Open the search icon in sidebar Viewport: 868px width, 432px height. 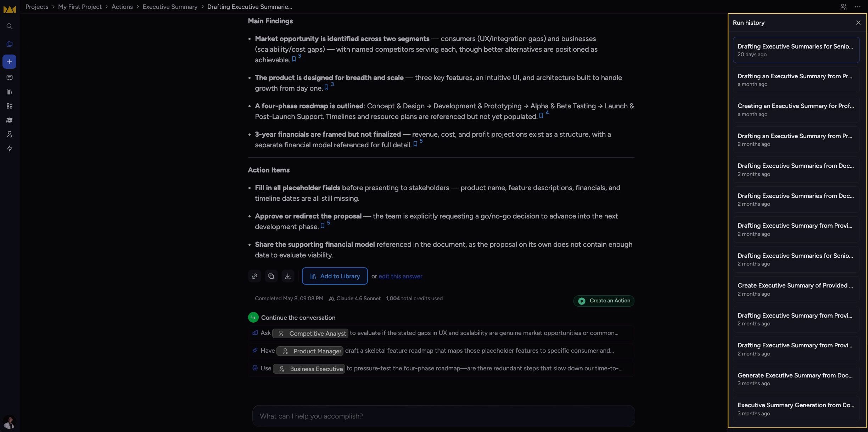[10, 26]
